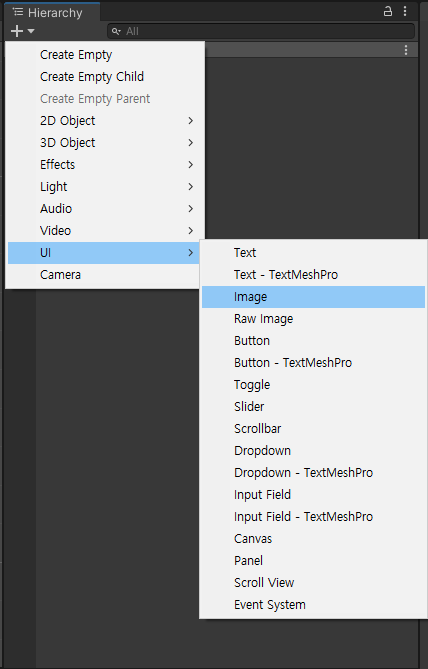Create a Raw Image element
The width and height of the screenshot is (428, 669).
tap(314, 319)
